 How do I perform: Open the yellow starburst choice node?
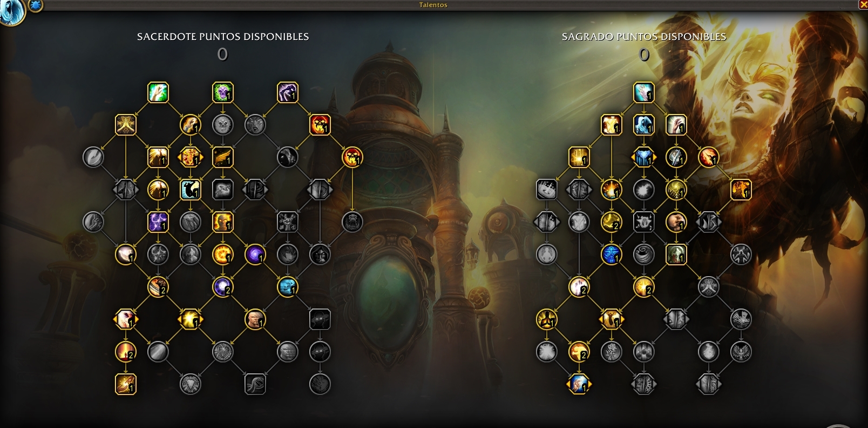pyautogui.click(x=191, y=319)
